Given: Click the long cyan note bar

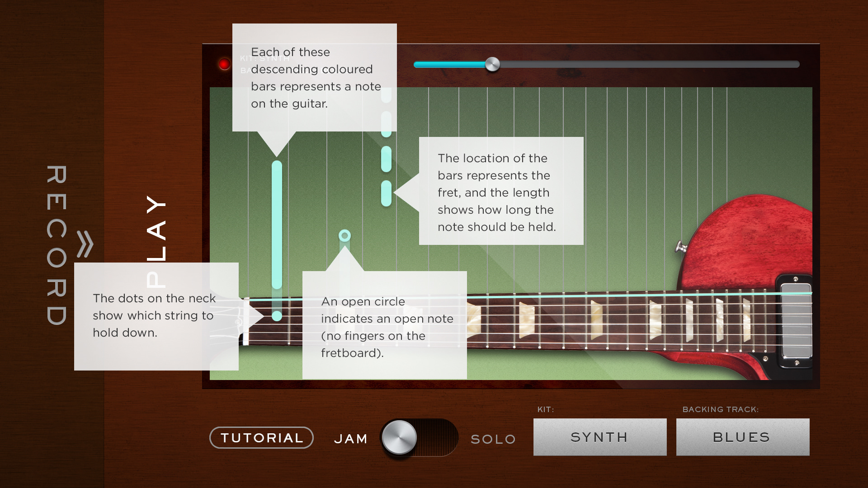Looking at the screenshot, I should tap(277, 225).
